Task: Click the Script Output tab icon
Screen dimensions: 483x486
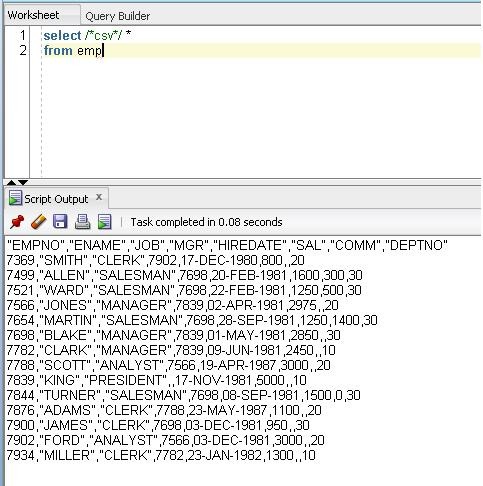Action: (15, 198)
